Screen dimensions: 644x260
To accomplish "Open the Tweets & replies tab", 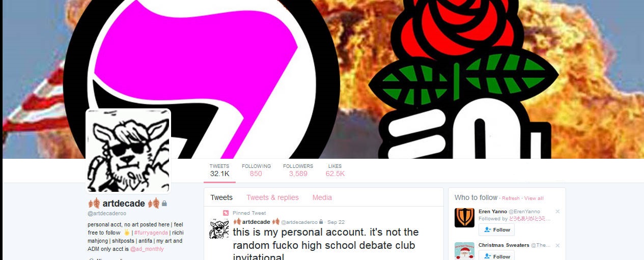I will [x=272, y=197].
